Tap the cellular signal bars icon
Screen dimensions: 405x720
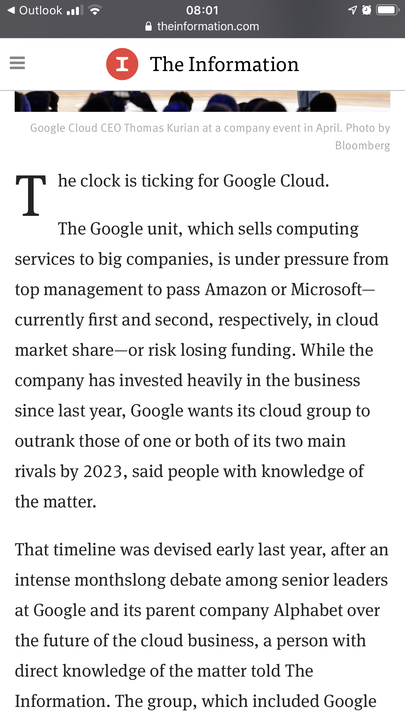click(x=74, y=10)
